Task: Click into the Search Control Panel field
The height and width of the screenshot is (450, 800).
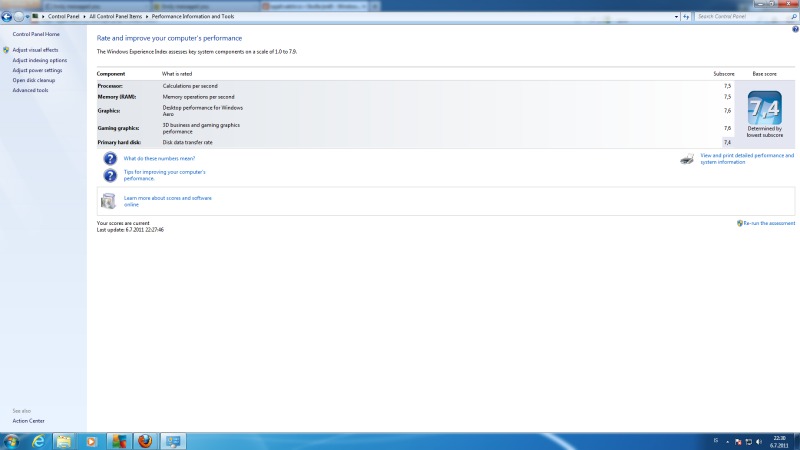Action: [x=740, y=17]
